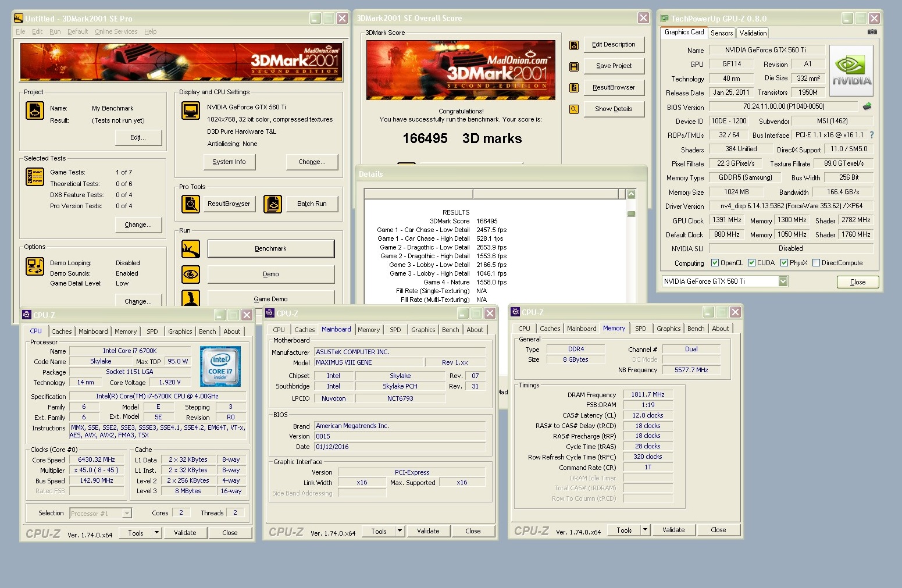Click the Edit Description icon in score window
Screen dimensions: 902x588
(574, 45)
